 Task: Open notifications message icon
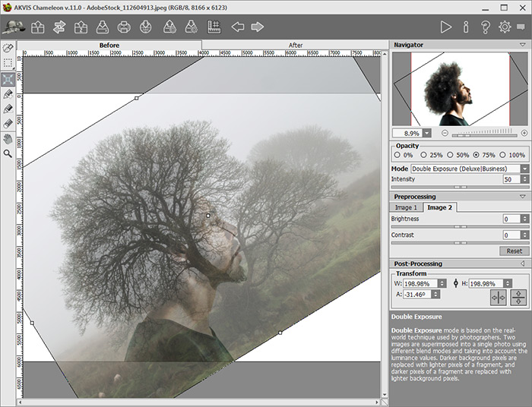tap(521, 27)
